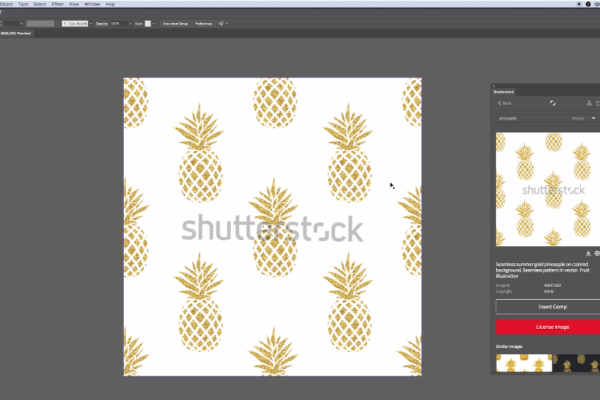Viewport: 600px width, 400px height.
Task: Select the document tab
Action: point(17,33)
